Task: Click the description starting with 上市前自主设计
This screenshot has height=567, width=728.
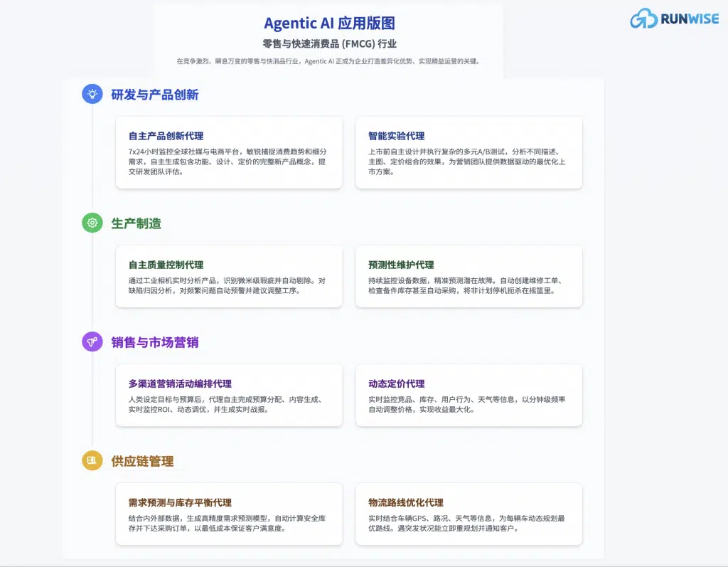Action: [x=466, y=161]
